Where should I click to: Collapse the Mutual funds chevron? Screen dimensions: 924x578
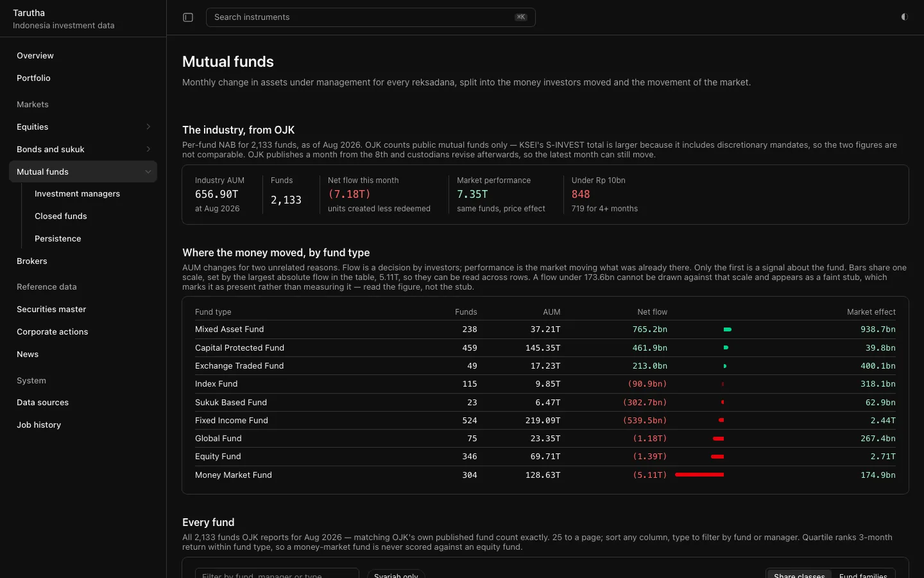[148, 172]
